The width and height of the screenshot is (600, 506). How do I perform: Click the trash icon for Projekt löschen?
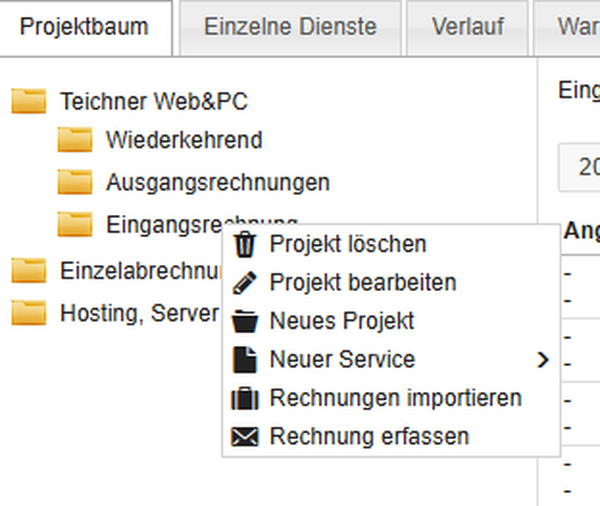click(x=244, y=244)
